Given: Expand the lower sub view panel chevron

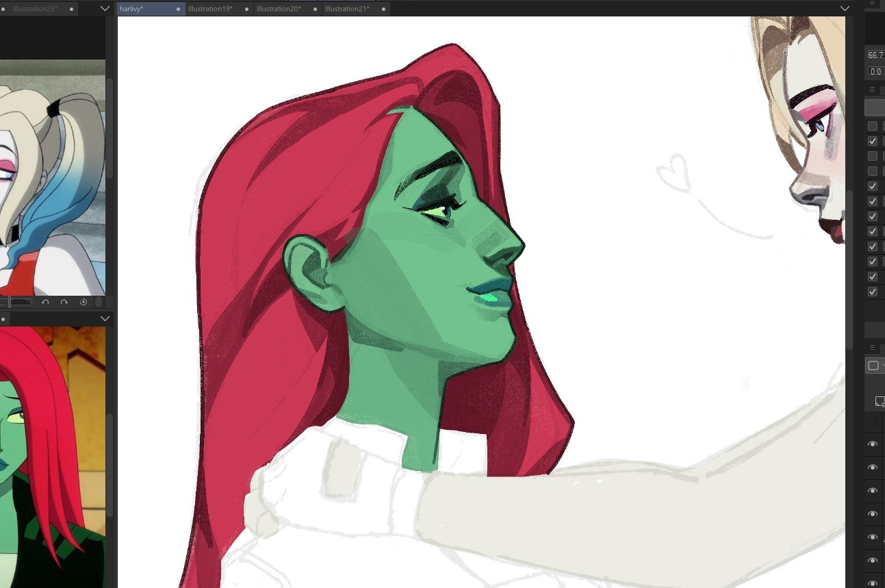Looking at the screenshot, I should coord(105,318).
